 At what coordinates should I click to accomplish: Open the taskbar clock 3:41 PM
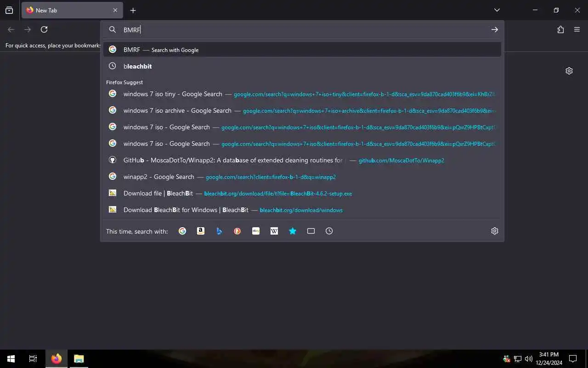[x=549, y=359]
